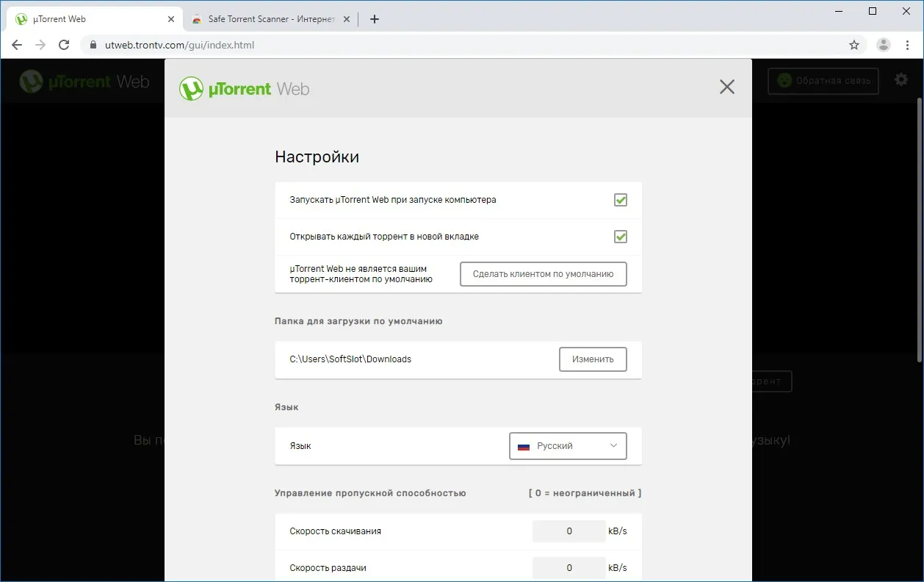
Task: Click the browser back arrow
Action: [x=17, y=45]
